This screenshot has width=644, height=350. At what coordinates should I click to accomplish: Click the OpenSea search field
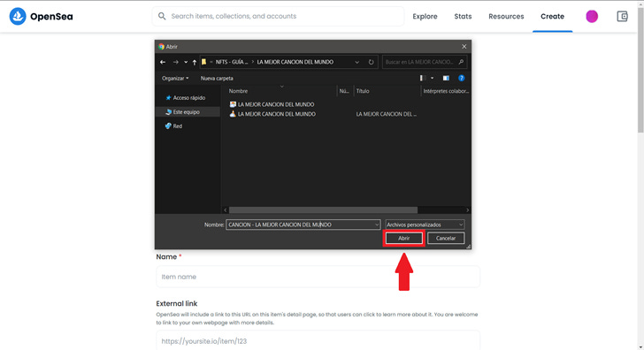tap(278, 16)
